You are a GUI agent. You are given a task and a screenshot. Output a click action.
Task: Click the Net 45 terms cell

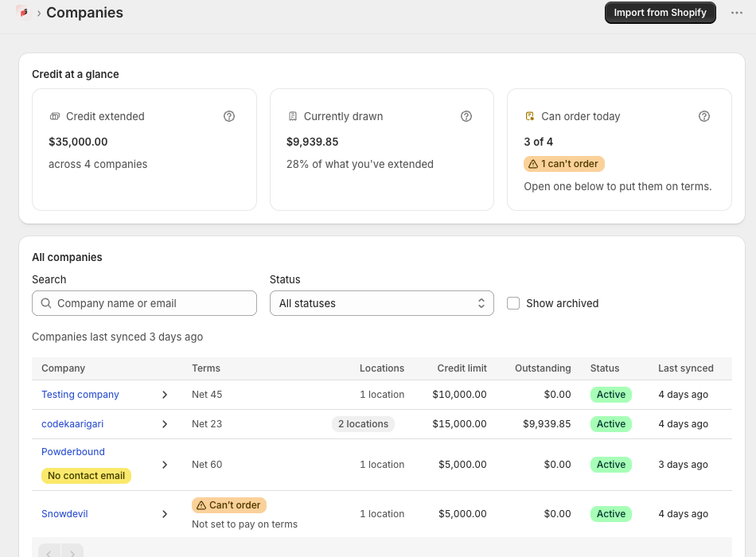point(207,395)
